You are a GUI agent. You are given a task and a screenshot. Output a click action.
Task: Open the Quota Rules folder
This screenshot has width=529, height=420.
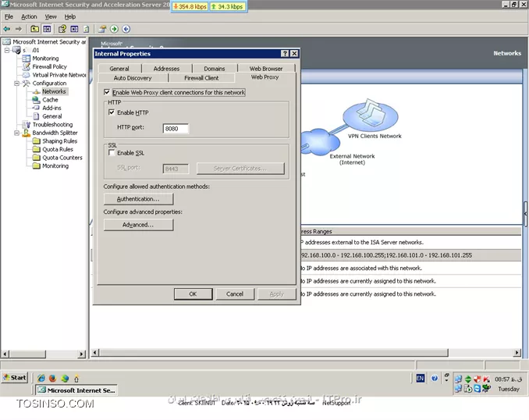(x=58, y=149)
